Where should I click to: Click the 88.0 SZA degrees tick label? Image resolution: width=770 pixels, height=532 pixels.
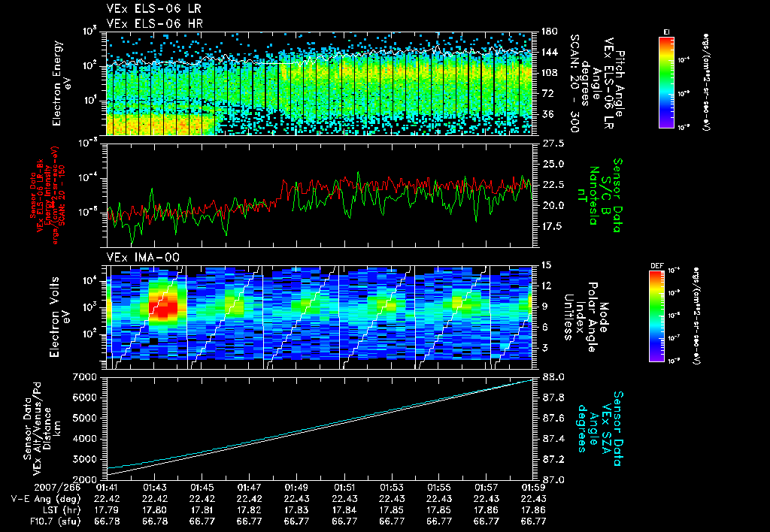point(553,377)
